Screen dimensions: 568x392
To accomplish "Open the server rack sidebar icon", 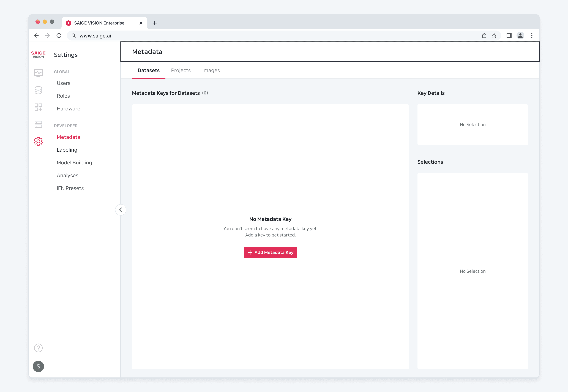I will point(38,124).
